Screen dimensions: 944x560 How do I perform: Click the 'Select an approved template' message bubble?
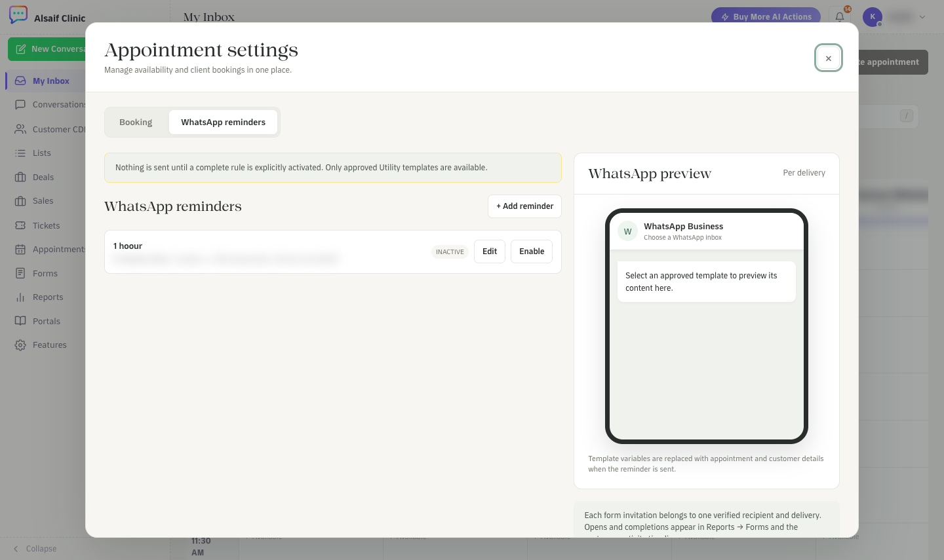pos(707,282)
